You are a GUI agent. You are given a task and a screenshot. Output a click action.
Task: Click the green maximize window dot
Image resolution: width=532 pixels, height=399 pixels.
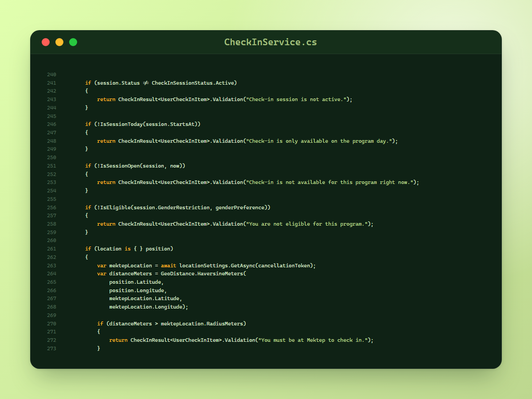(x=73, y=42)
